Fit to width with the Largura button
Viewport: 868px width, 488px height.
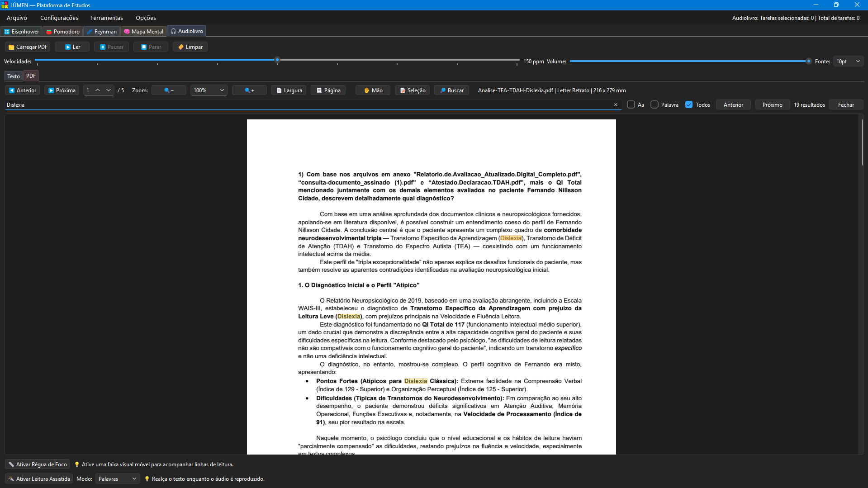pyautogui.click(x=289, y=90)
